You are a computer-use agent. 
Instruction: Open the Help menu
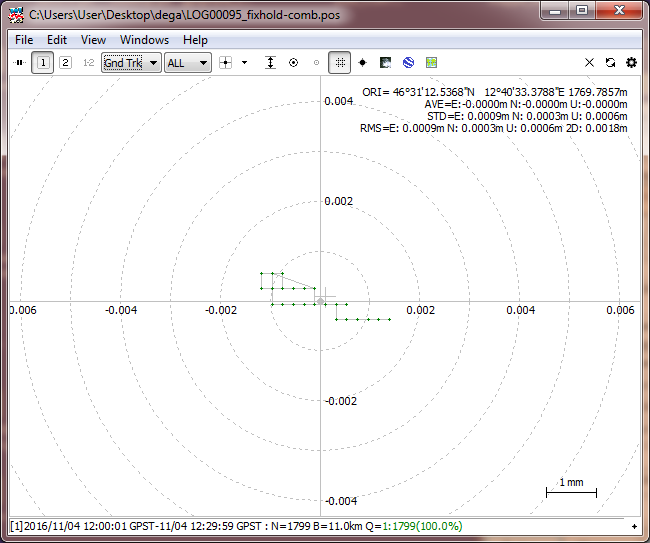(x=195, y=40)
